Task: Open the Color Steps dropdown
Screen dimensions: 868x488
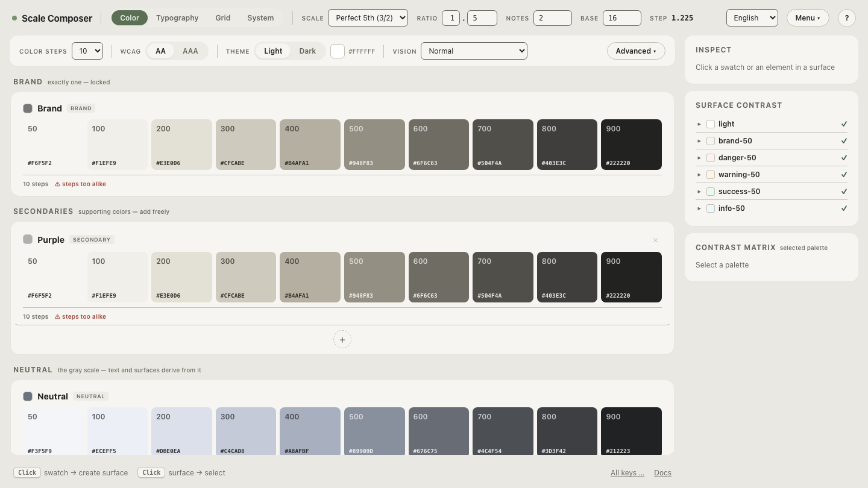Action: click(x=87, y=51)
